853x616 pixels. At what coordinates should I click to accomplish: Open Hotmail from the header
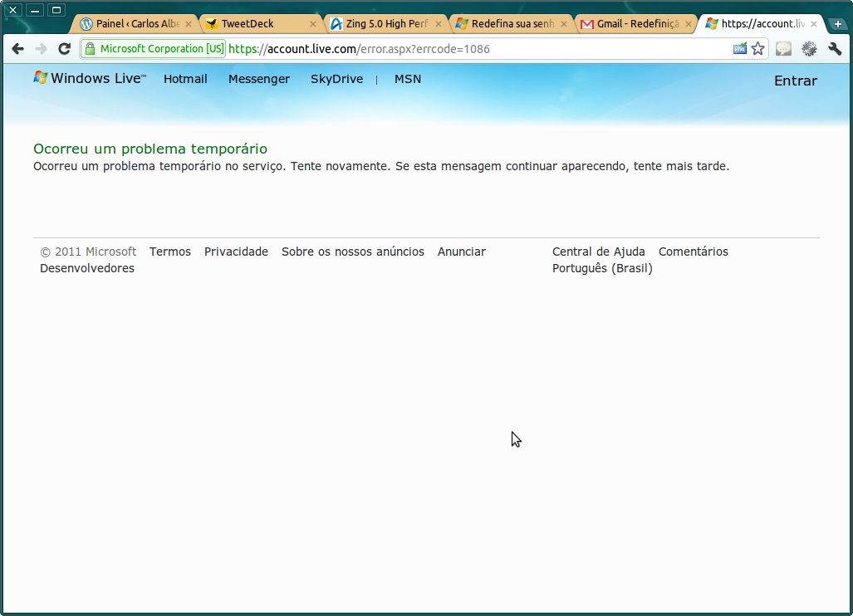185,79
